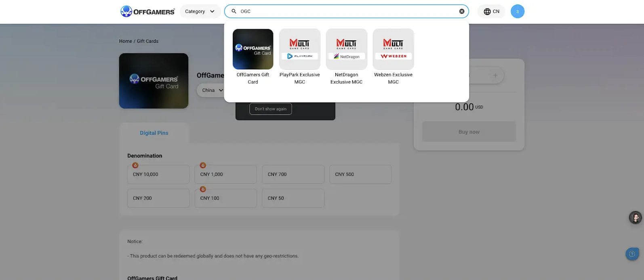Open the CN language region selector

click(x=491, y=11)
